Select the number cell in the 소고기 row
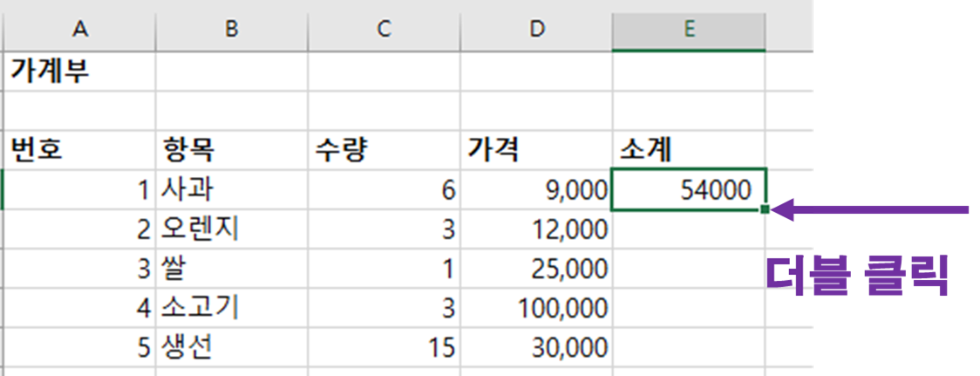The height and width of the screenshot is (376, 980). (x=78, y=309)
